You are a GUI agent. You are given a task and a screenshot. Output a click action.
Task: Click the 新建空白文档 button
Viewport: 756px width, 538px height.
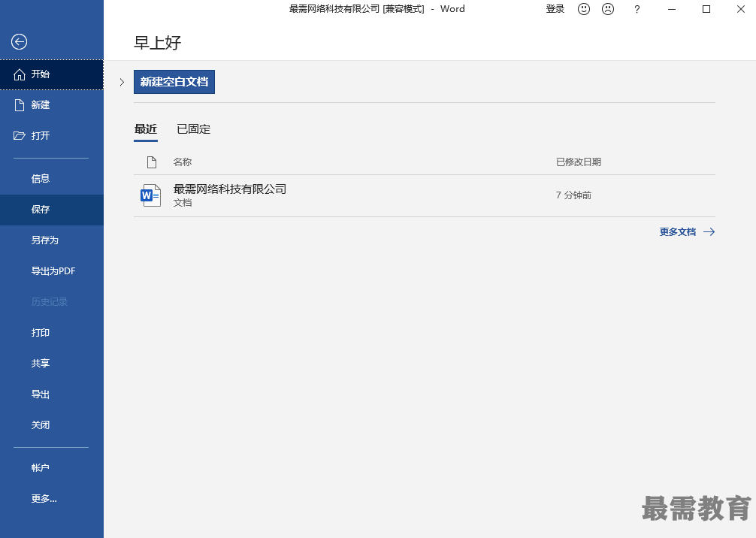pos(174,82)
